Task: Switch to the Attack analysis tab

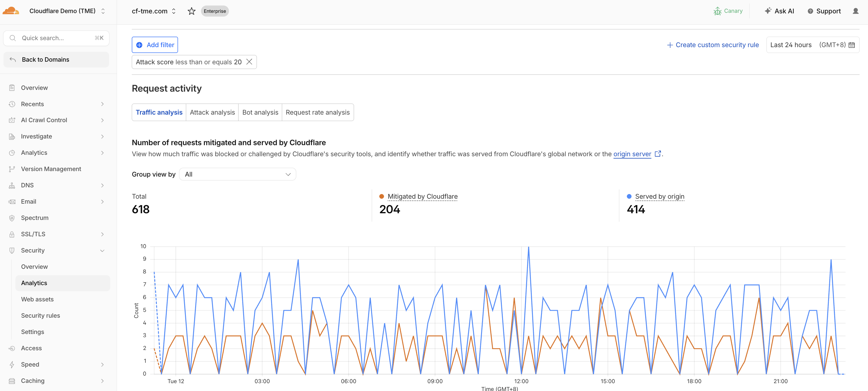Action: point(212,112)
